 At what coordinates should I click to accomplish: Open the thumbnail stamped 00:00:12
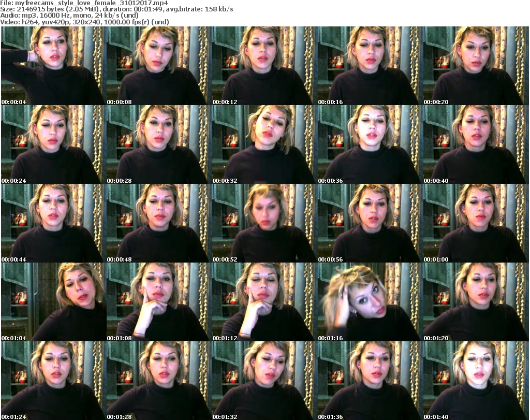tap(264, 66)
